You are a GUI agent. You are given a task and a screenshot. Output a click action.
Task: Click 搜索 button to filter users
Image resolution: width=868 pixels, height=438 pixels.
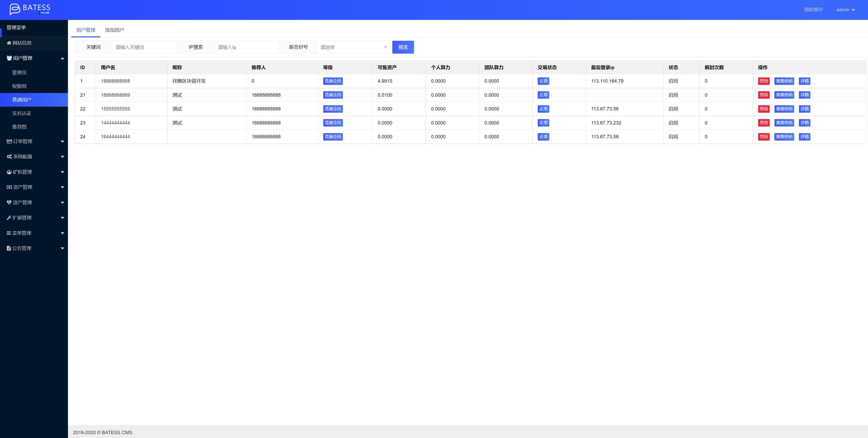coord(403,47)
